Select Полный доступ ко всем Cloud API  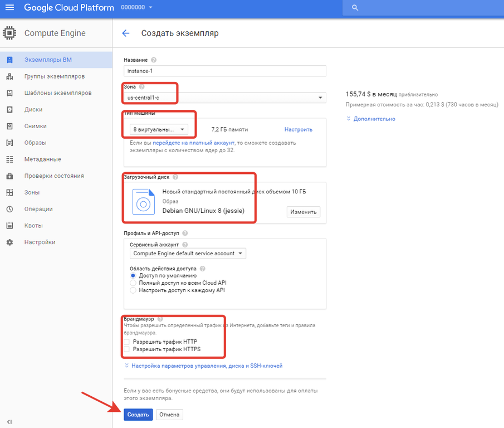(x=133, y=283)
